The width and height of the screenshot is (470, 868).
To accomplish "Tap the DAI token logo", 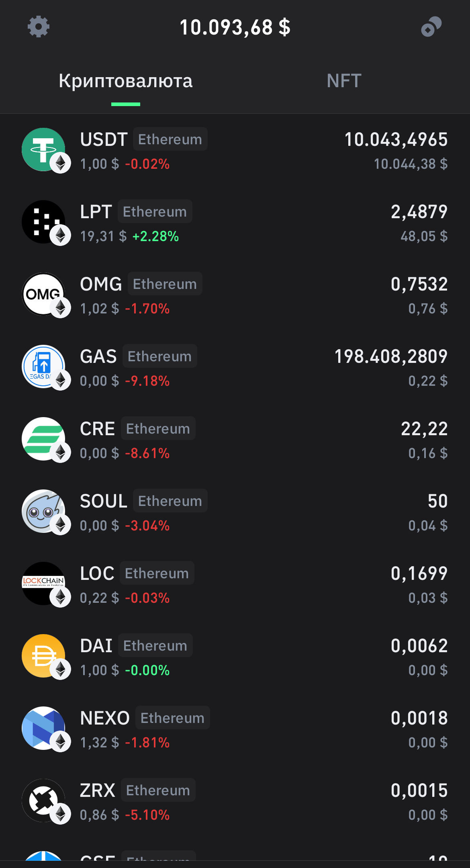I will [x=43, y=656].
